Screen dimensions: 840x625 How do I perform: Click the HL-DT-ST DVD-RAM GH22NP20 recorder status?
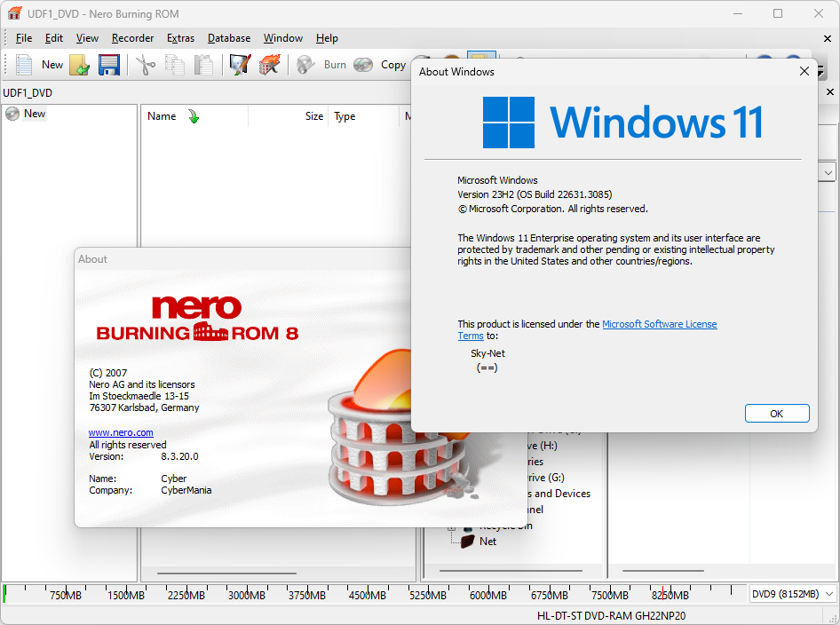pos(611,616)
